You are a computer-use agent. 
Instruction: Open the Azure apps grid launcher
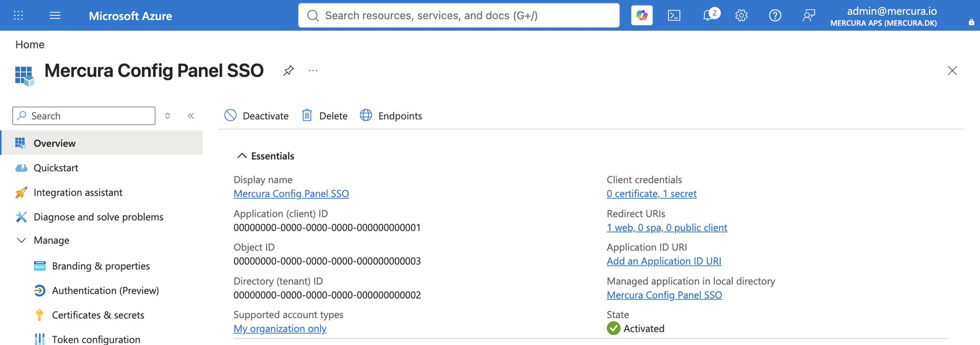click(x=19, y=15)
